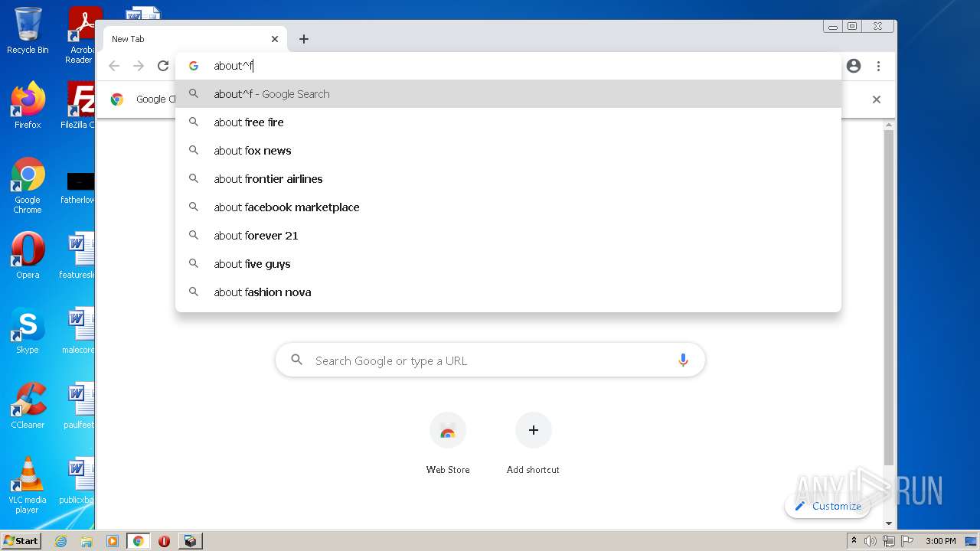Open the Action Center flag icon
Image resolution: width=980 pixels, height=551 pixels.
(906, 541)
